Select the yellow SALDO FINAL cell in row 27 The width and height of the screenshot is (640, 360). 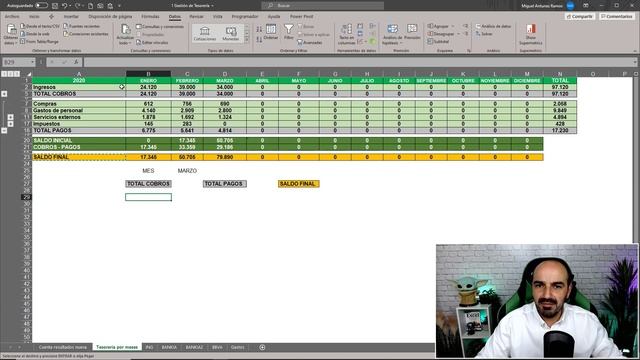coord(298,184)
